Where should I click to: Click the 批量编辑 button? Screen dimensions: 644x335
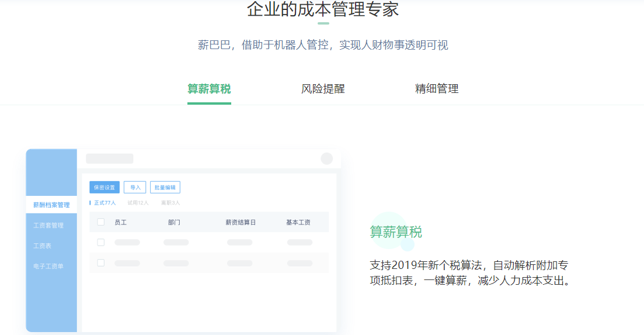tap(165, 188)
